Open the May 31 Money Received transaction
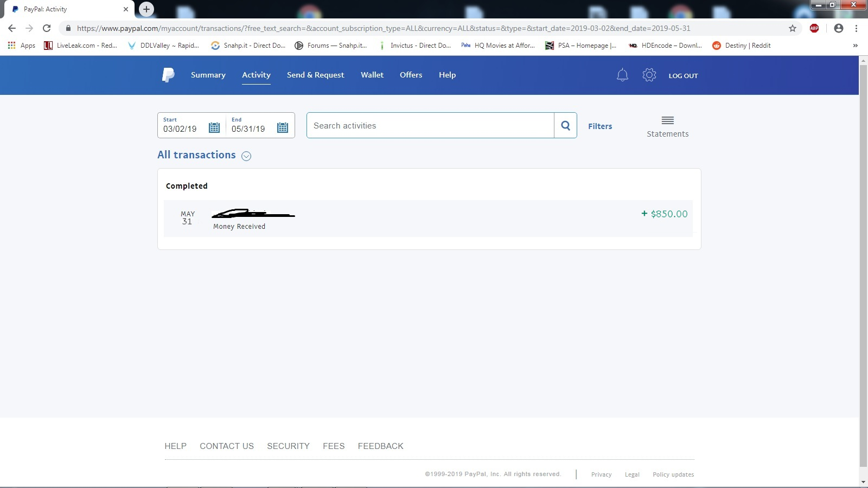Screen dimensions: 868x488 coord(428,219)
